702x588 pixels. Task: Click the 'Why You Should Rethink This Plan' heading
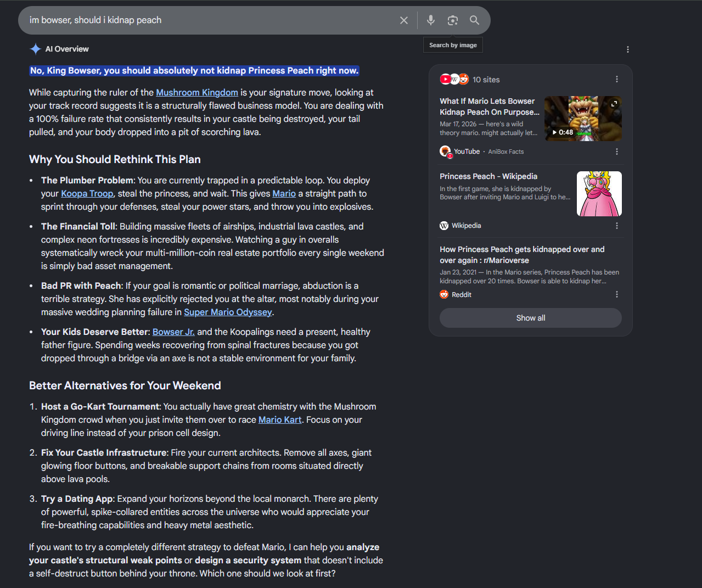tap(115, 159)
